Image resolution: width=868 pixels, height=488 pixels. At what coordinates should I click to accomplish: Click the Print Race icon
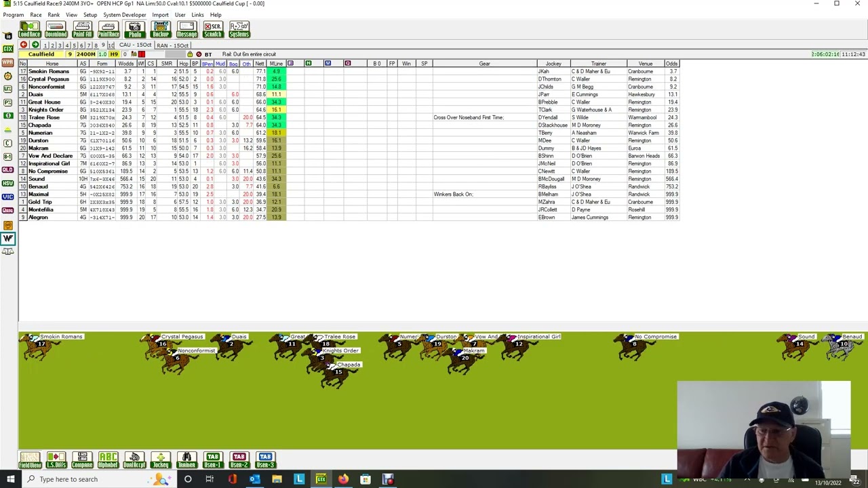[108, 30]
